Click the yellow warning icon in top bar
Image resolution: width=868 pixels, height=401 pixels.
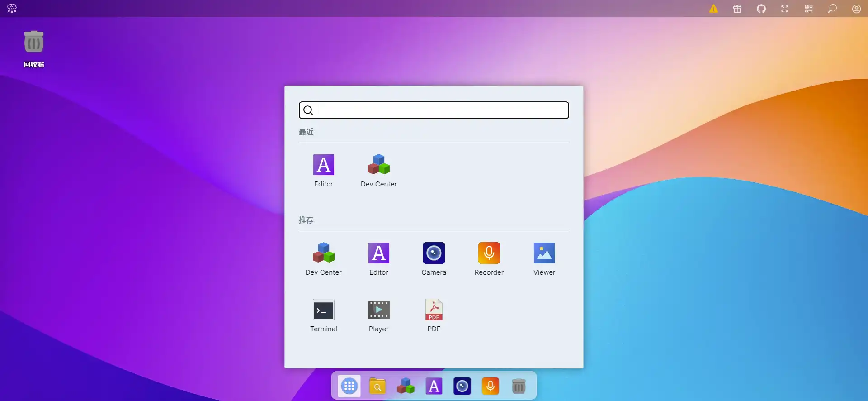pos(713,9)
